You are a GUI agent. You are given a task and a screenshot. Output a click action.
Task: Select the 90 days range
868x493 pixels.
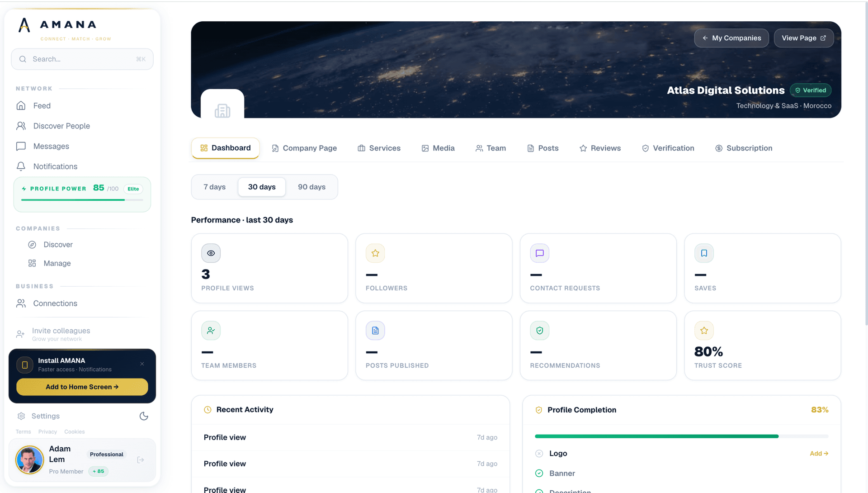click(311, 187)
